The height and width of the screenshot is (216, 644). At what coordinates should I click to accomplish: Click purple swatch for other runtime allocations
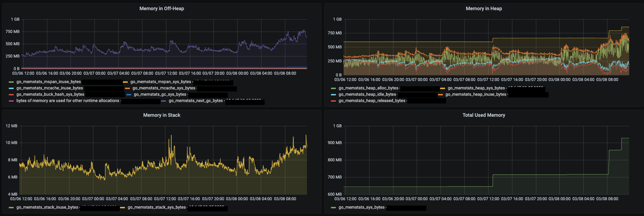pos(11,101)
